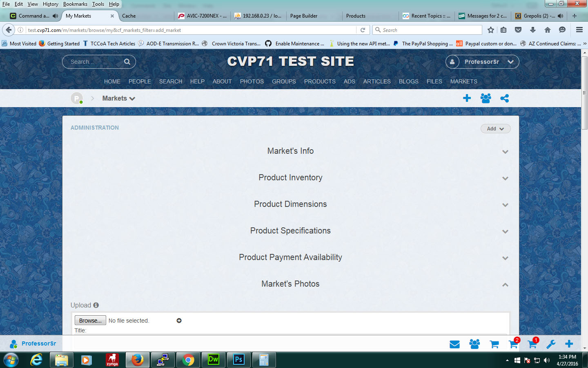
Task: Click the Upload info icon
Action: [96, 305]
